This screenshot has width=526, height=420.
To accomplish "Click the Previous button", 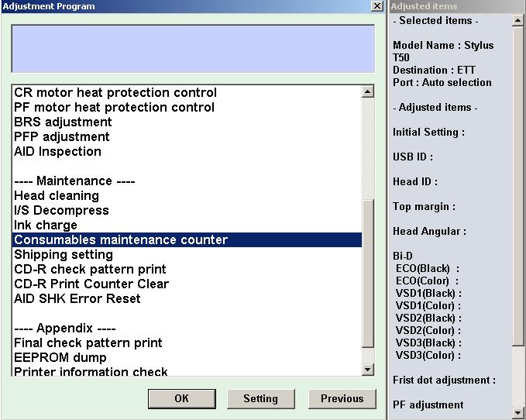I will click(x=342, y=398).
